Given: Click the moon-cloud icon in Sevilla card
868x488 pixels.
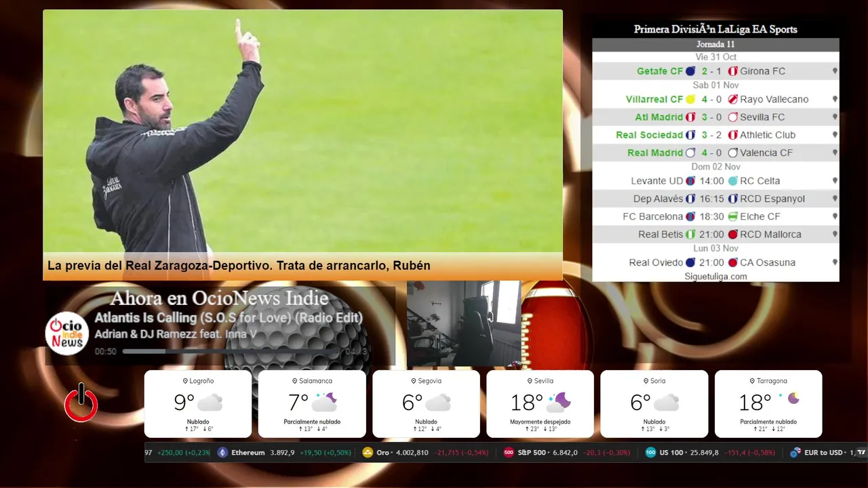Looking at the screenshot, I should click(558, 402).
